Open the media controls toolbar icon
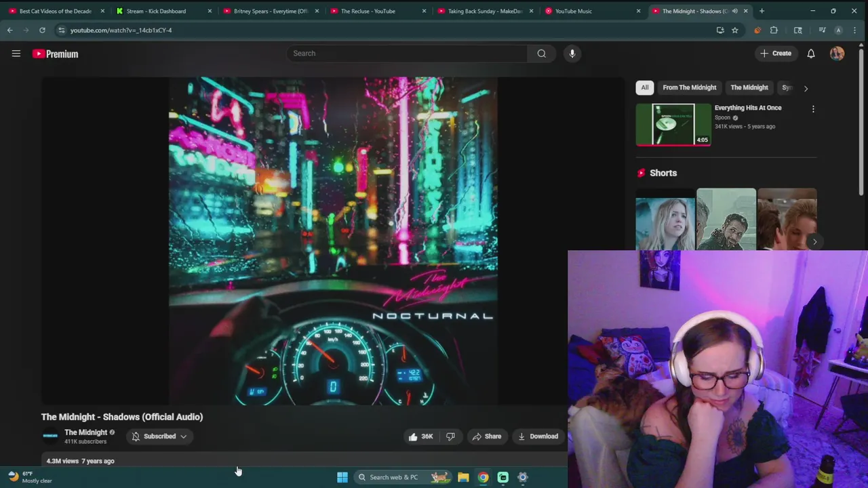This screenshot has height=488, width=868. [822, 30]
